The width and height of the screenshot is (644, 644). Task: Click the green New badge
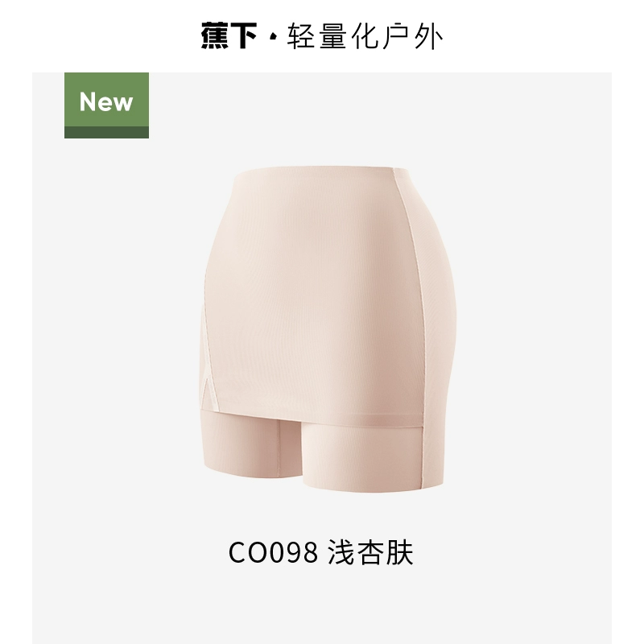click(x=106, y=105)
